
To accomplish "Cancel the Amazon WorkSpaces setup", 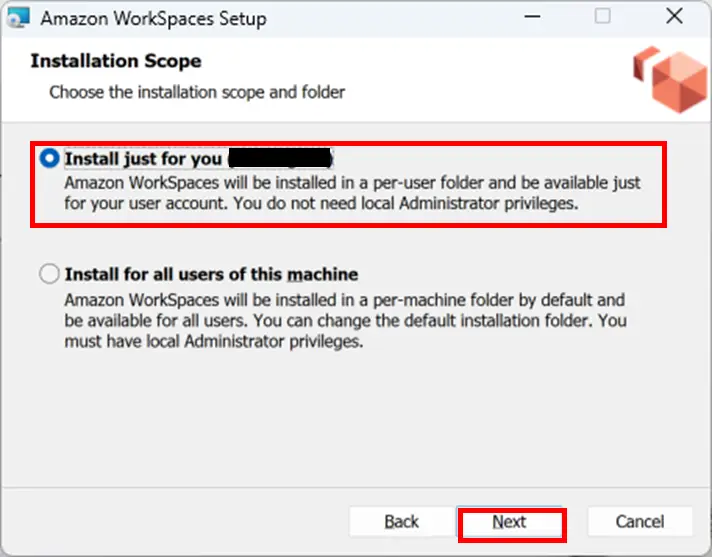I will [640, 522].
